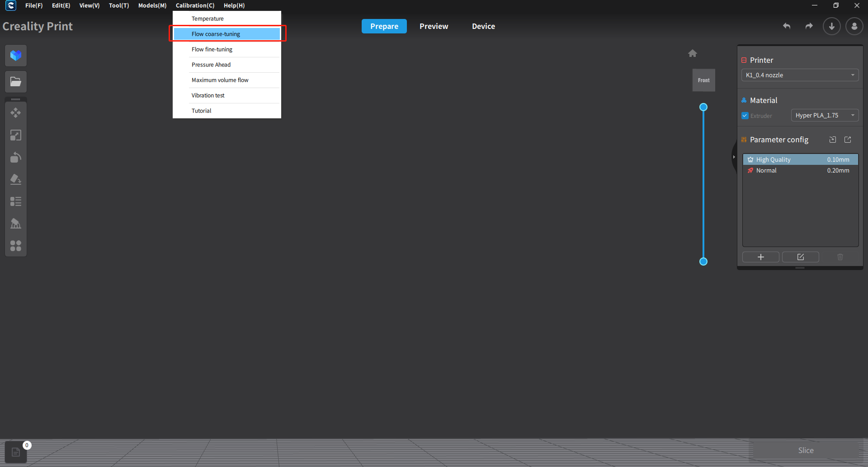Open the model list document icon
Viewport: 868px width, 467px height.
click(16, 452)
